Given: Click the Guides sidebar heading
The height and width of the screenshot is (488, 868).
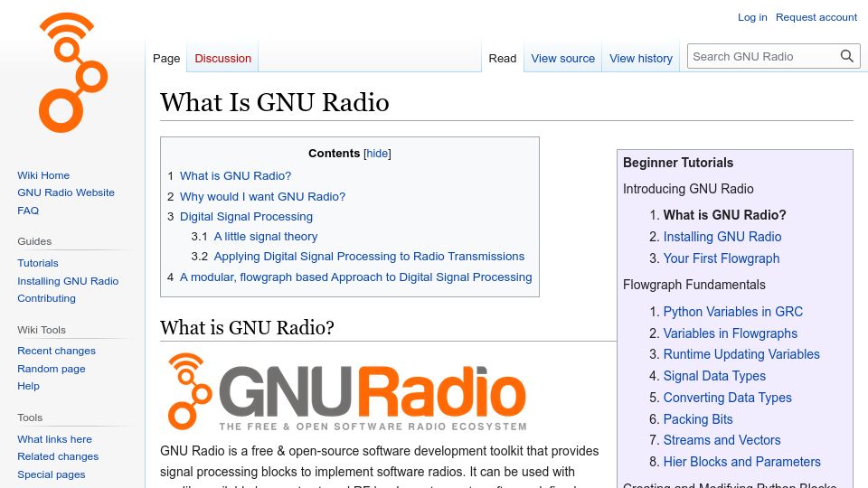Looking at the screenshot, I should point(34,241).
